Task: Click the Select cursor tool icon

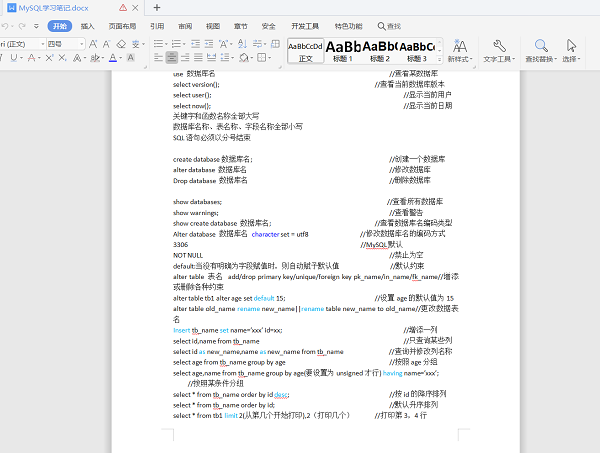Action: point(572,46)
